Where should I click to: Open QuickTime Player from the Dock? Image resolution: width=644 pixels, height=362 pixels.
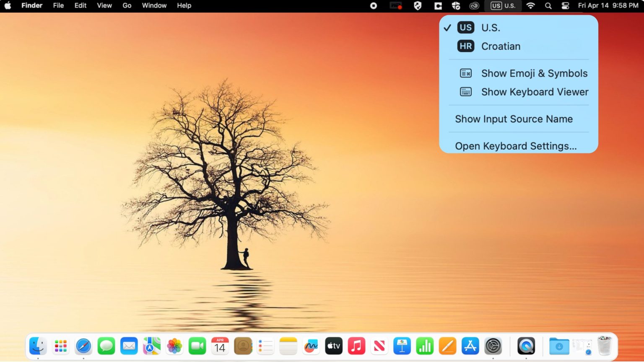(x=526, y=346)
